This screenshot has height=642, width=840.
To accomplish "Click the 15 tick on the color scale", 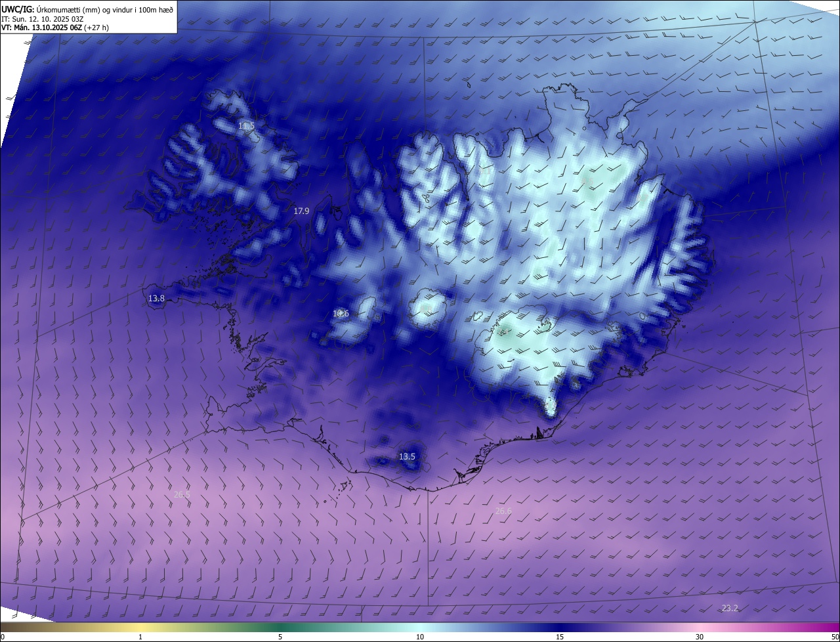I will point(560,637).
